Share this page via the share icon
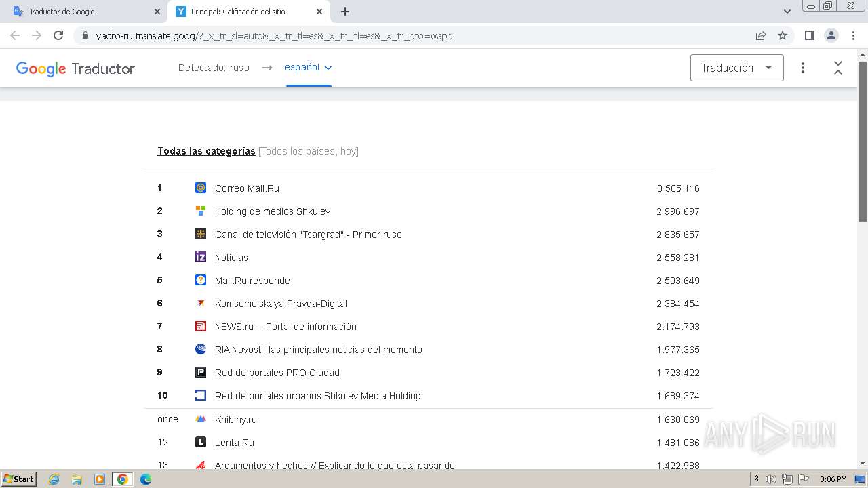Image resolution: width=868 pixels, height=488 pixels. click(761, 35)
